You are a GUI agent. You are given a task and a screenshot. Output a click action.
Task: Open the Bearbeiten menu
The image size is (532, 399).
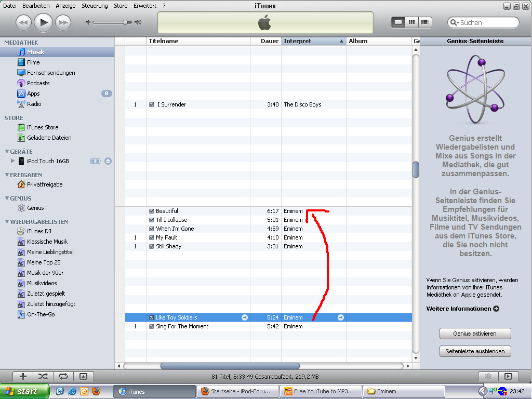click(x=36, y=6)
